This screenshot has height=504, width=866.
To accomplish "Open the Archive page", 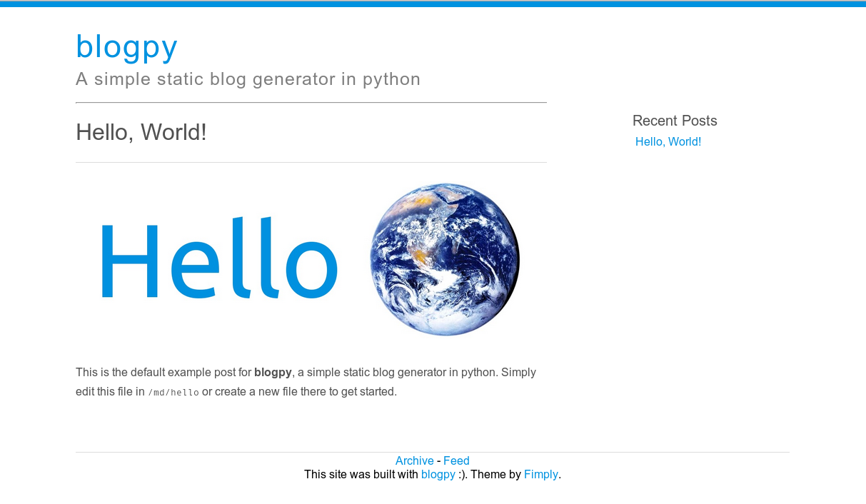I will 414,460.
